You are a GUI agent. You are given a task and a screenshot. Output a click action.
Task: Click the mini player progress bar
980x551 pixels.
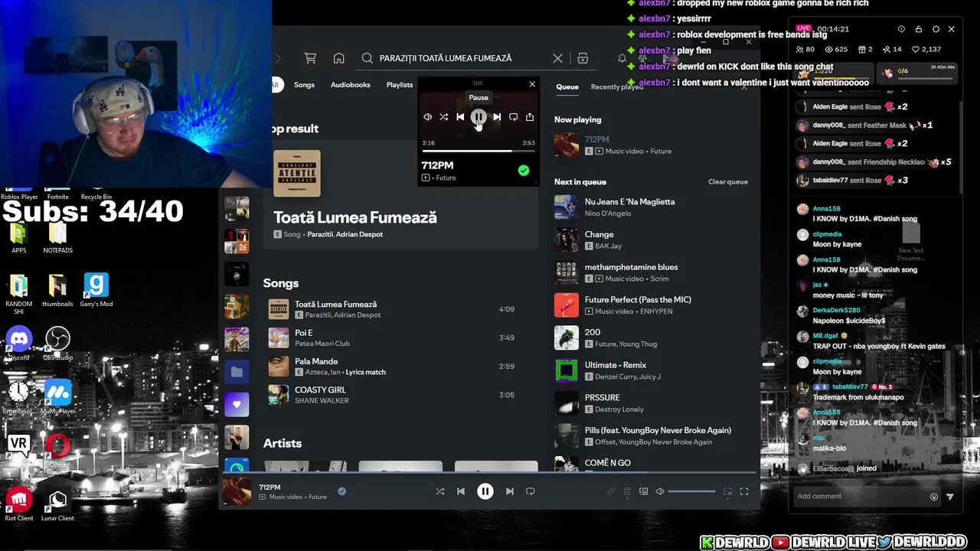(x=479, y=151)
